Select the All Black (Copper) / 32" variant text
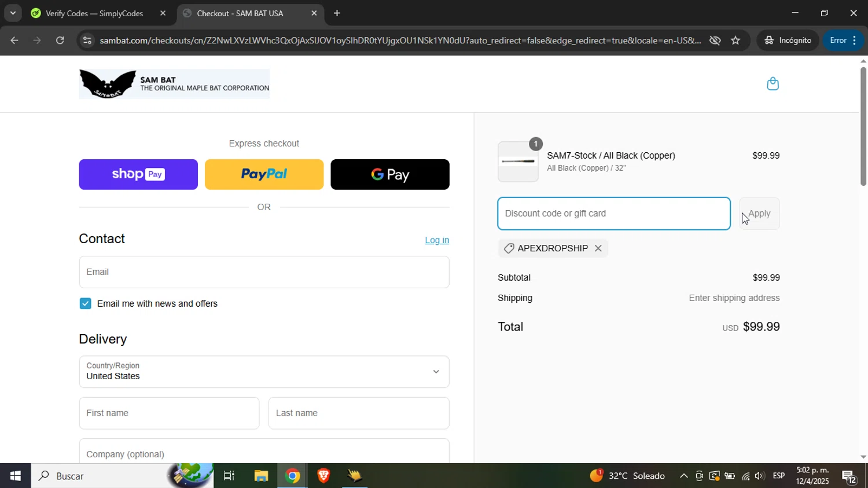This screenshot has height=488, width=868. click(x=587, y=168)
